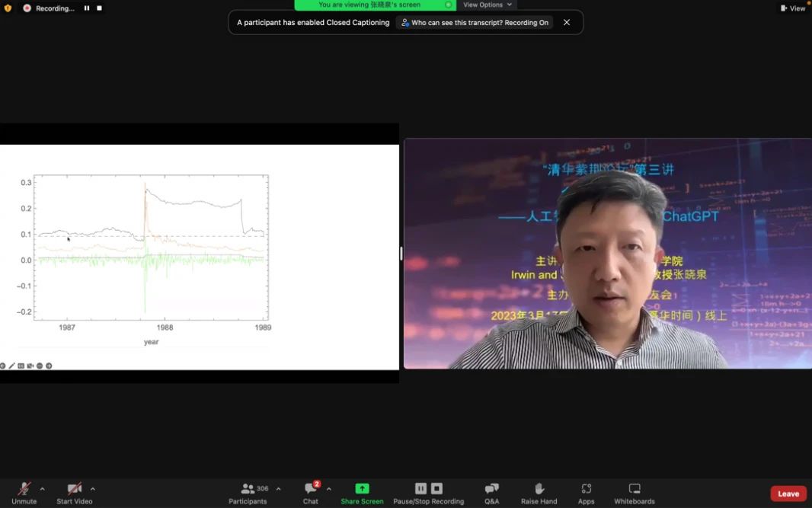Image resolution: width=812 pixels, height=508 pixels.
Task: Click the divider handle between shared screen and video
Action: [401, 254]
